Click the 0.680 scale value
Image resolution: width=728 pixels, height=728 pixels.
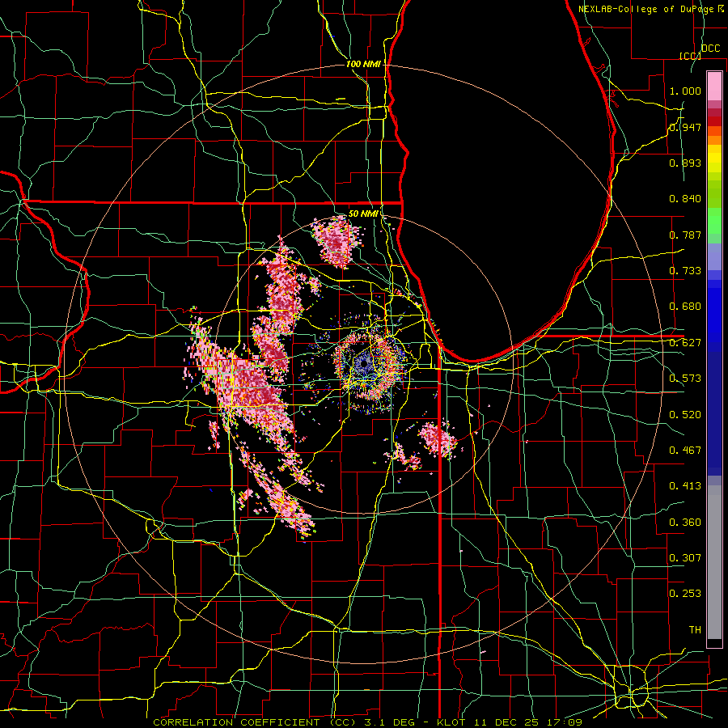685,307
